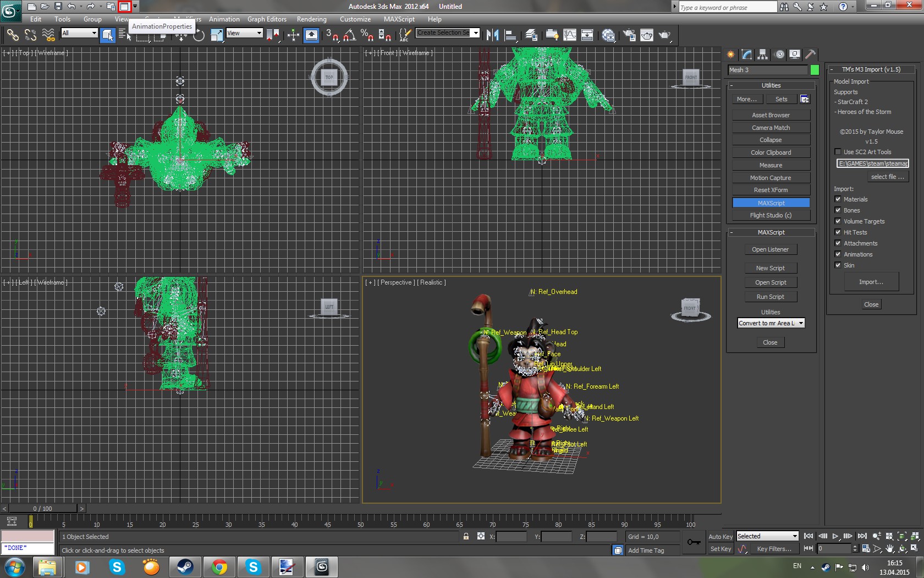
Task: Open the Rendering menu
Action: pos(311,19)
